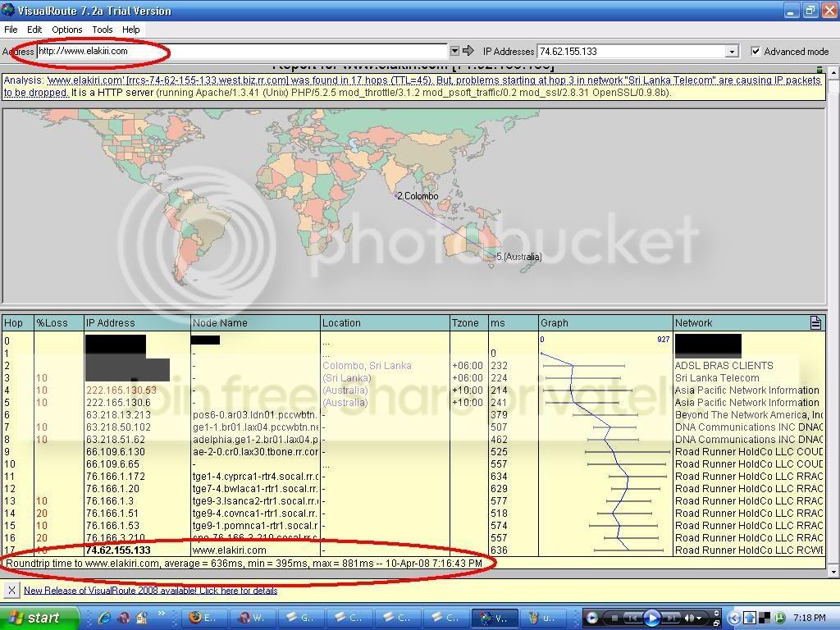This screenshot has width=840, height=630.
Task: Open the analysis link about www.elakiri.com
Action: pos(413,86)
